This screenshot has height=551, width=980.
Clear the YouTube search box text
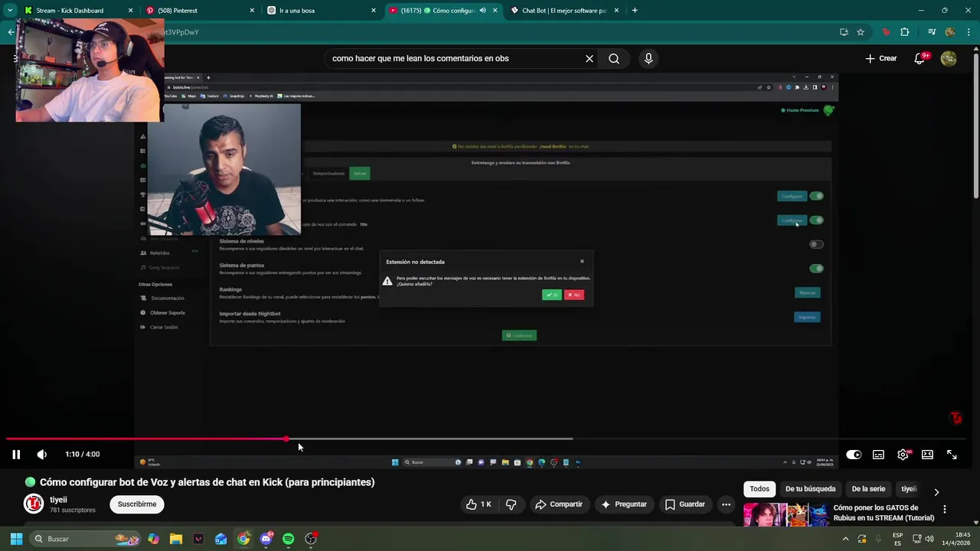590,58
